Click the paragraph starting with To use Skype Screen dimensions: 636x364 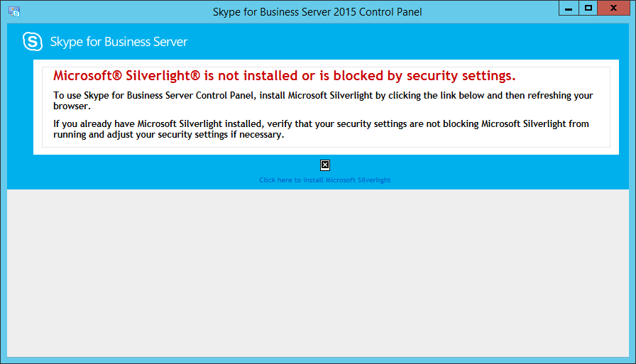click(323, 101)
